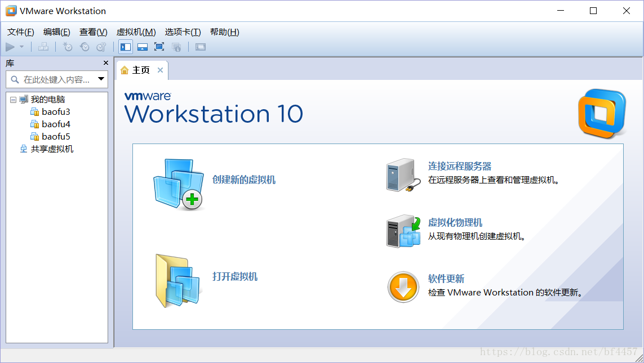Click the 打开虚拟机 link
Image resolution: width=644 pixels, height=363 pixels.
[234, 276]
